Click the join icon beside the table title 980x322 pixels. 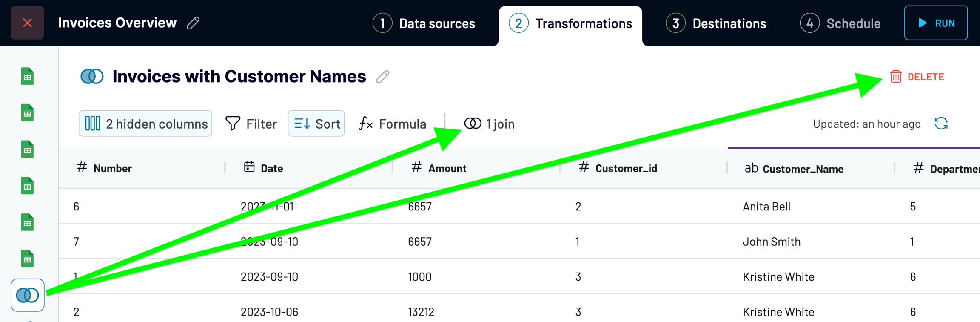click(x=92, y=77)
